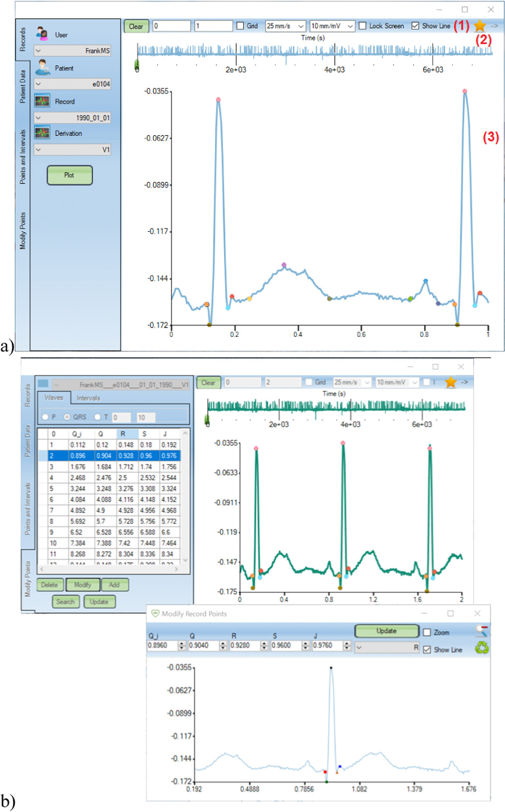The width and height of the screenshot is (505, 812).
Task: Open the FrankMS___e0104 record dropdown
Action: point(121,385)
